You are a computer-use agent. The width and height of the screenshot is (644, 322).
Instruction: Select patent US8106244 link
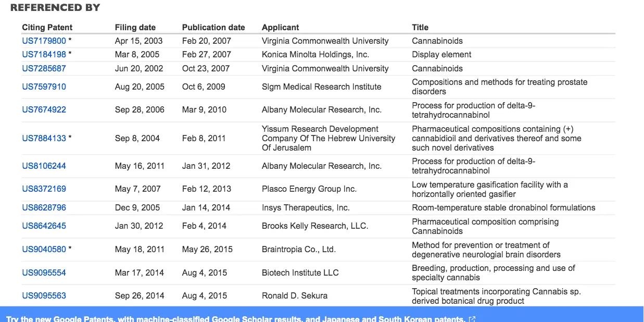tap(44, 166)
